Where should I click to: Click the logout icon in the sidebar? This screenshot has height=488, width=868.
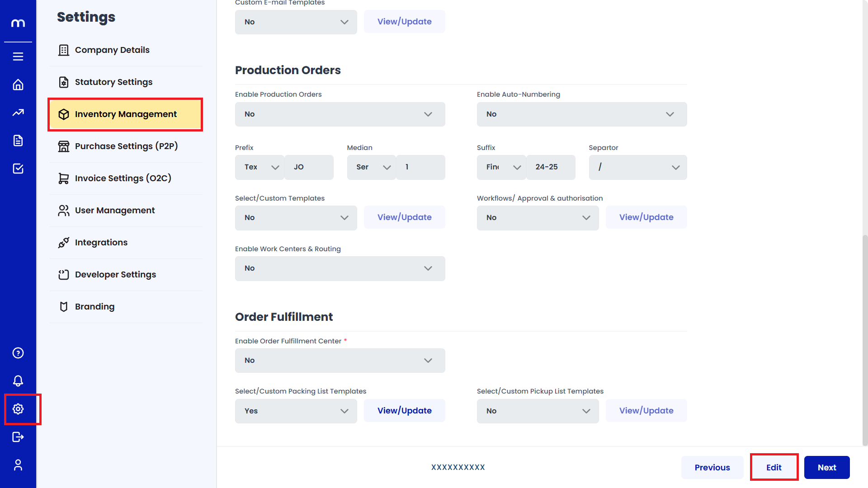18,437
